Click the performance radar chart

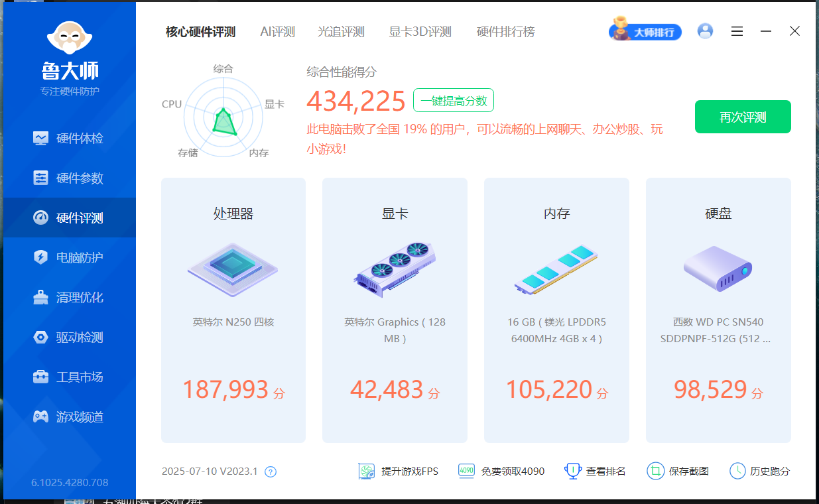[x=223, y=119]
